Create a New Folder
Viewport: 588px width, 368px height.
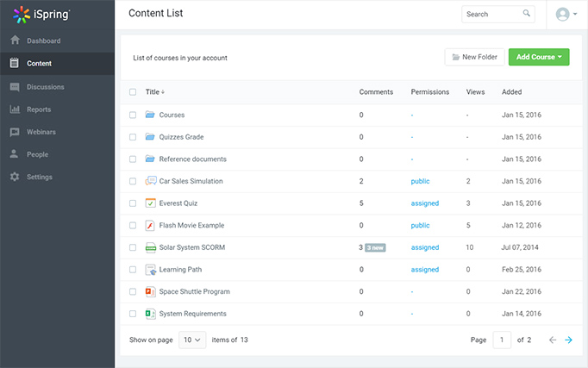tap(475, 57)
